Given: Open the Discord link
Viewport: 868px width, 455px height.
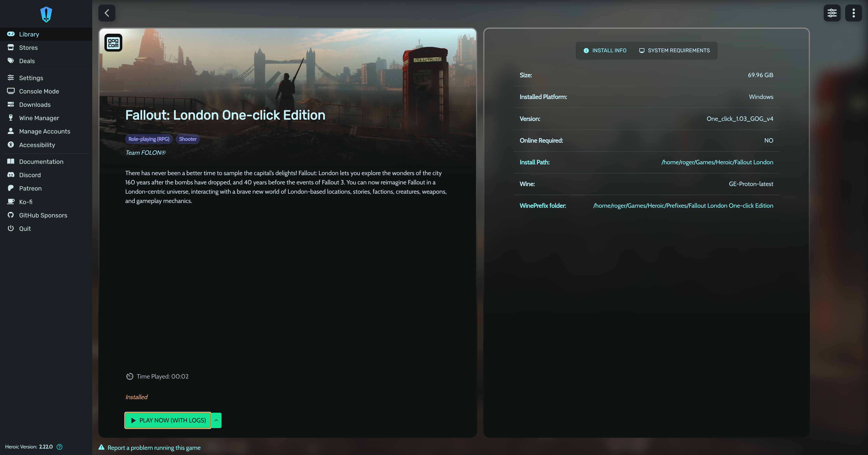Looking at the screenshot, I should pyautogui.click(x=46, y=175).
